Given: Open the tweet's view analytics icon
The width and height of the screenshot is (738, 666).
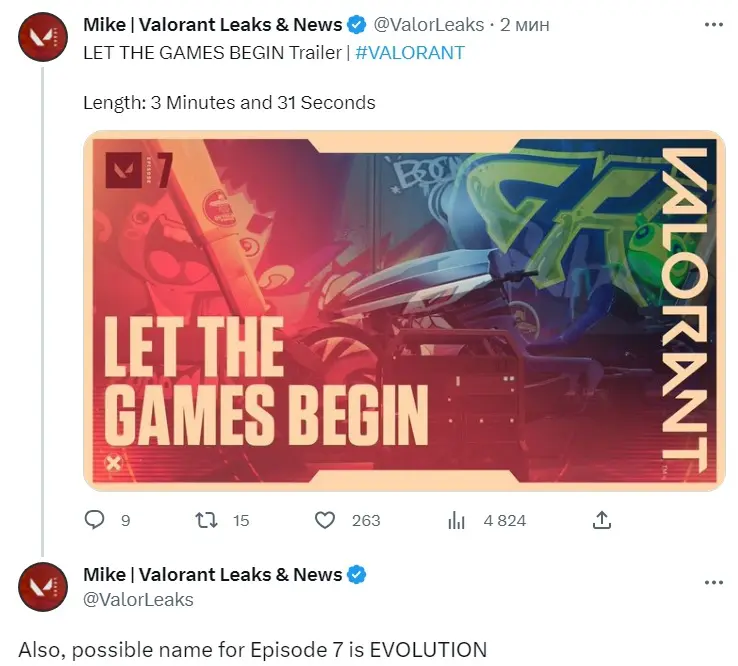Looking at the screenshot, I should 456,521.
